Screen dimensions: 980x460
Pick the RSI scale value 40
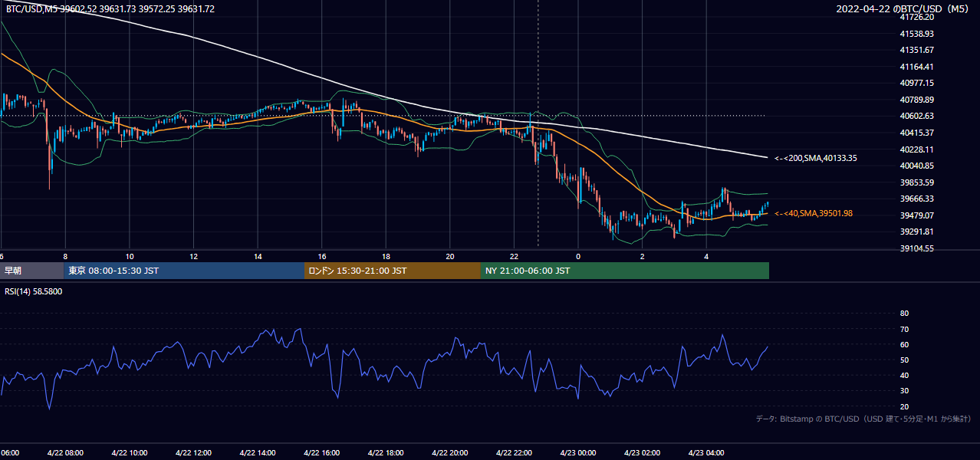point(904,376)
